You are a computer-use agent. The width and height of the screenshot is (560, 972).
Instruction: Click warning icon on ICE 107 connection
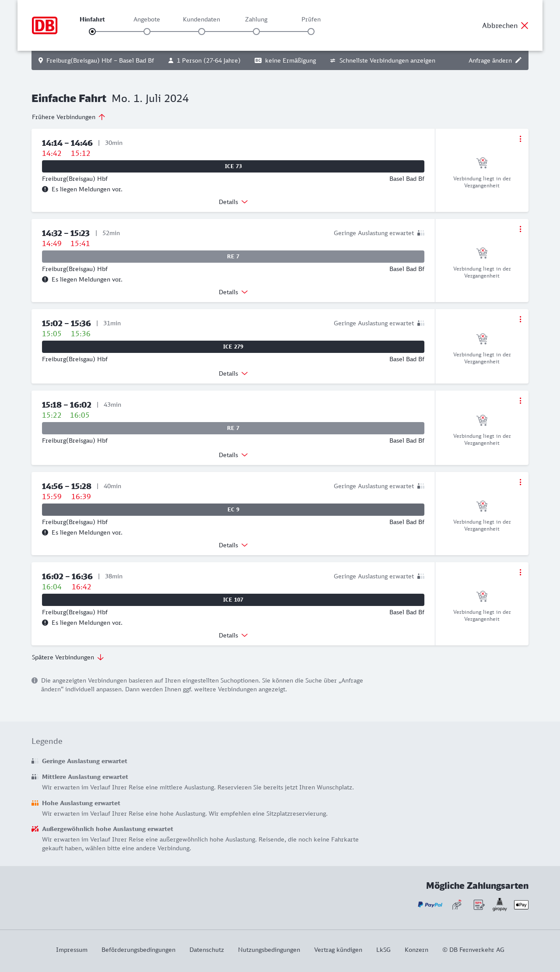[x=45, y=623]
